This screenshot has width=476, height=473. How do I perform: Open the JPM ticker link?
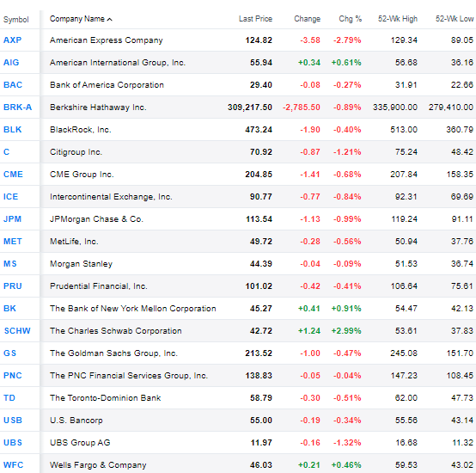(x=12, y=219)
